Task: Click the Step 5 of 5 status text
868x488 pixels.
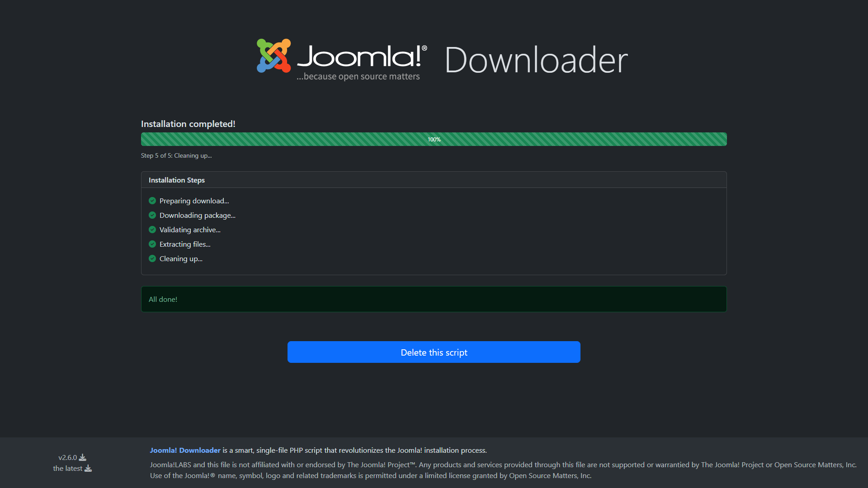Action: [176, 155]
